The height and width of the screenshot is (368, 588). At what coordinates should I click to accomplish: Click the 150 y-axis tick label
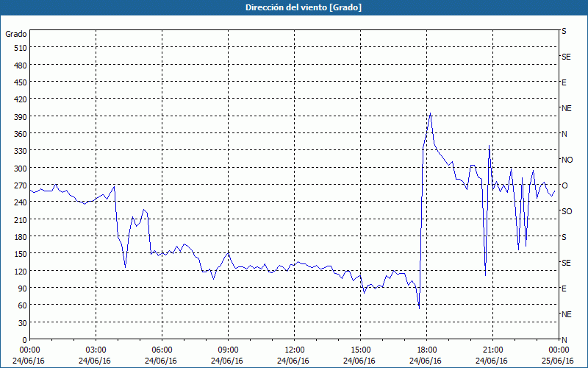tap(21, 254)
